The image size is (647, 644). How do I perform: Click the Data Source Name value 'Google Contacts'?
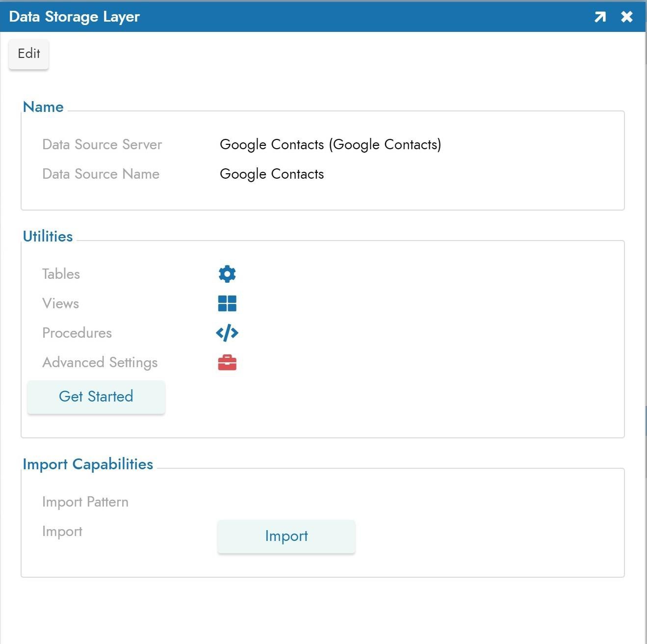(272, 174)
